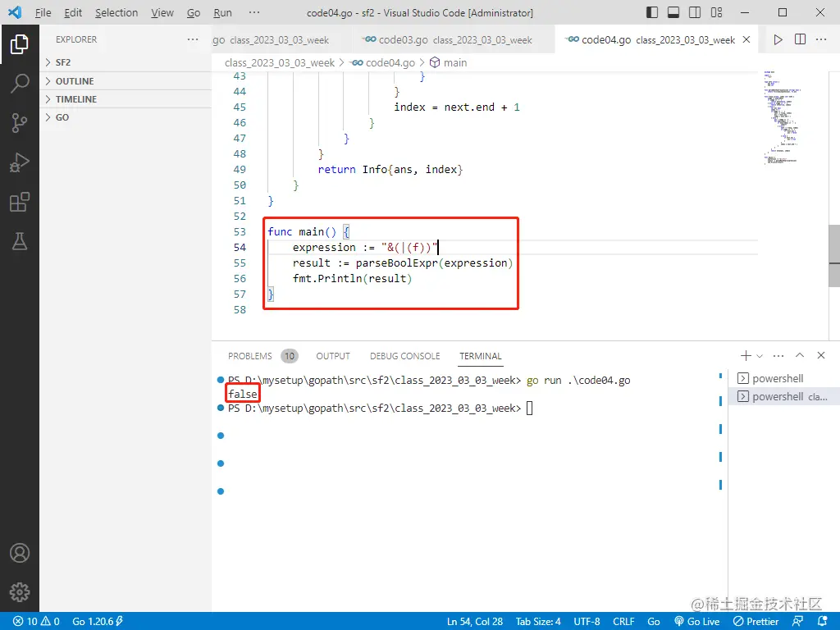840x630 pixels.
Task: Open editor More Actions ellipsis
Action: click(x=820, y=39)
